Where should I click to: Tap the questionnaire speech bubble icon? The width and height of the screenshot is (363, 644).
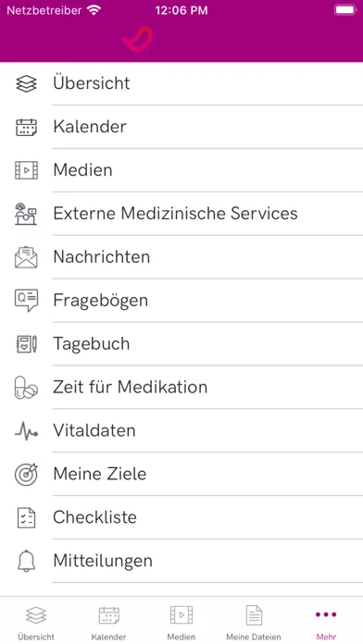(26, 300)
